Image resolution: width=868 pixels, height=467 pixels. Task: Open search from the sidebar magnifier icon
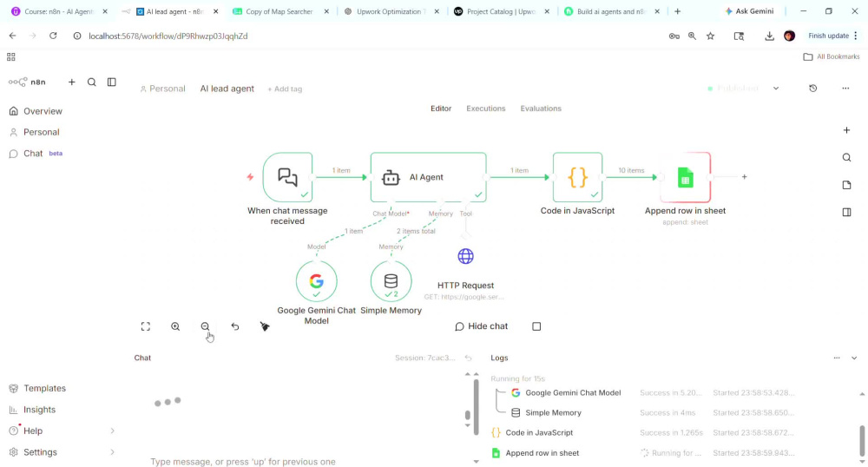click(x=92, y=82)
